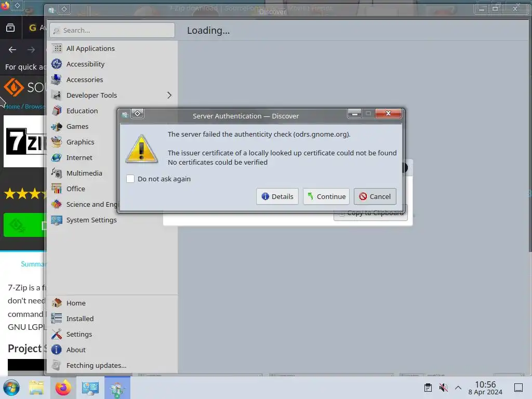This screenshot has height=399, width=532.
Task: Open system settings taskbar icon
Action: pyautogui.click(x=90, y=388)
